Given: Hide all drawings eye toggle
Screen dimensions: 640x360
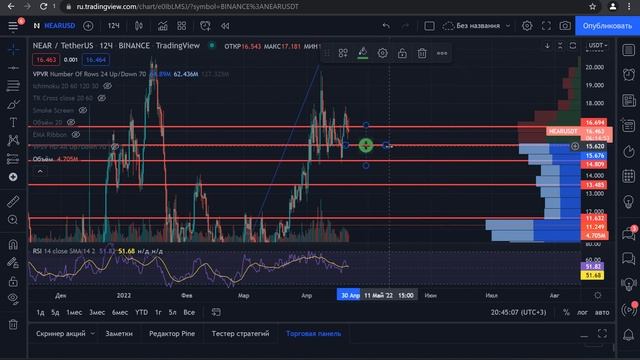Looking at the screenshot, I should click(x=13, y=299).
